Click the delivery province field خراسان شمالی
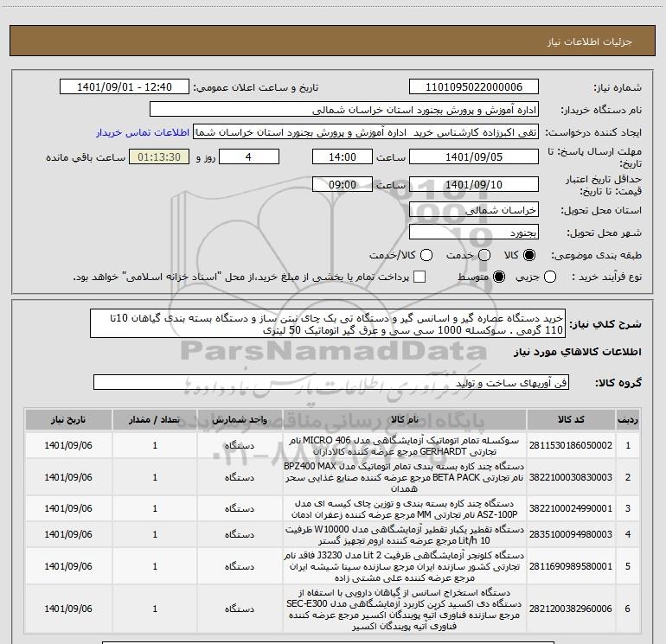The width and height of the screenshot is (666, 644). click(474, 210)
